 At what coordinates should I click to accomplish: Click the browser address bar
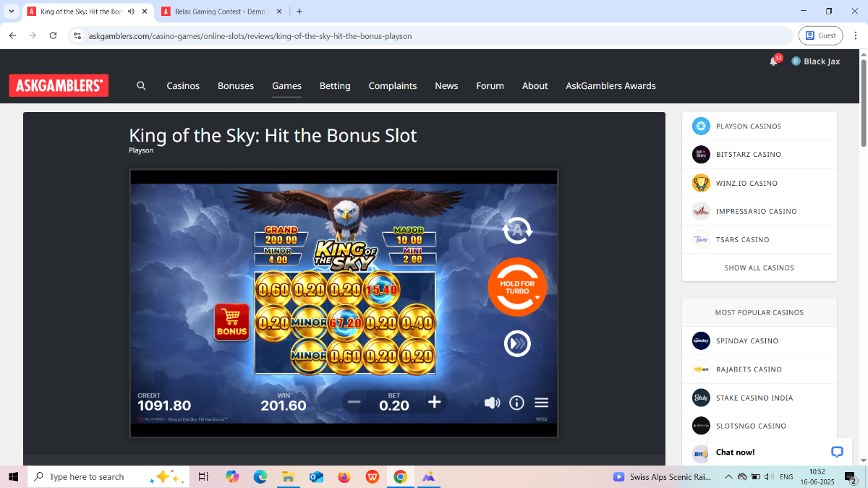(431, 35)
